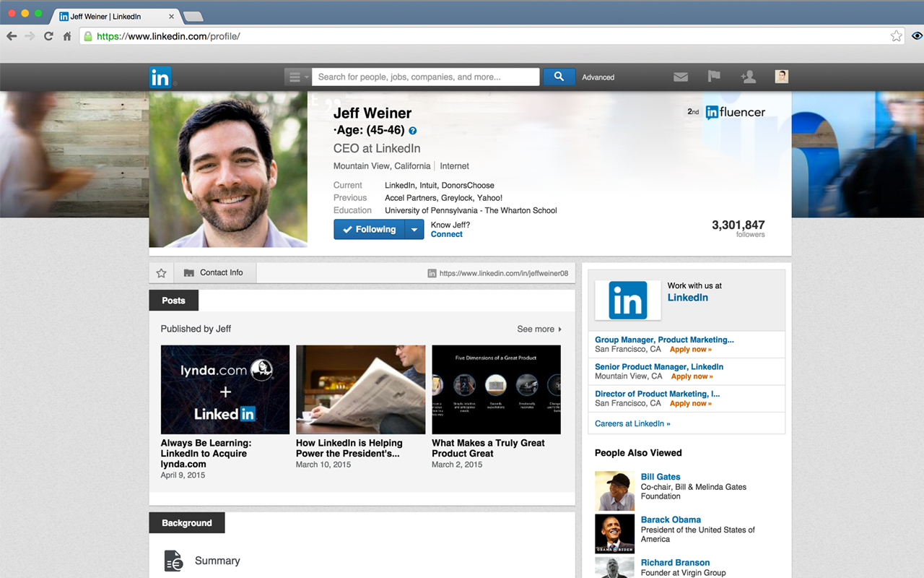Click the Influencer badge
This screenshot has width=924, height=578.
click(x=735, y=112)
